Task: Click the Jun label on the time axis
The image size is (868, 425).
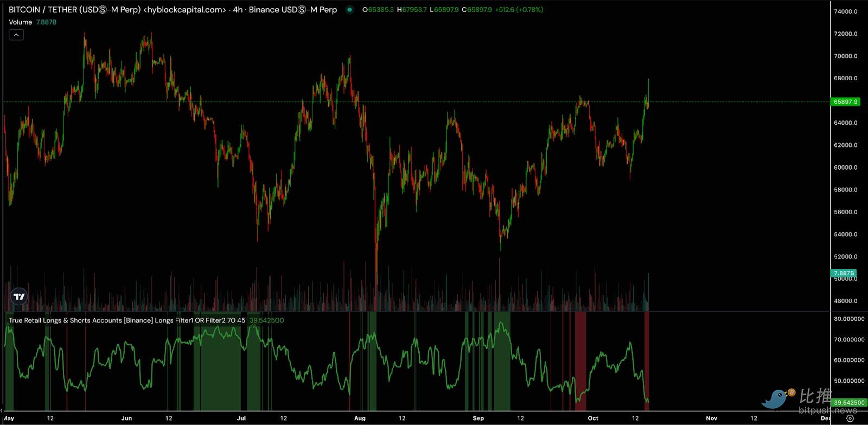Action: tap(126, 418)
